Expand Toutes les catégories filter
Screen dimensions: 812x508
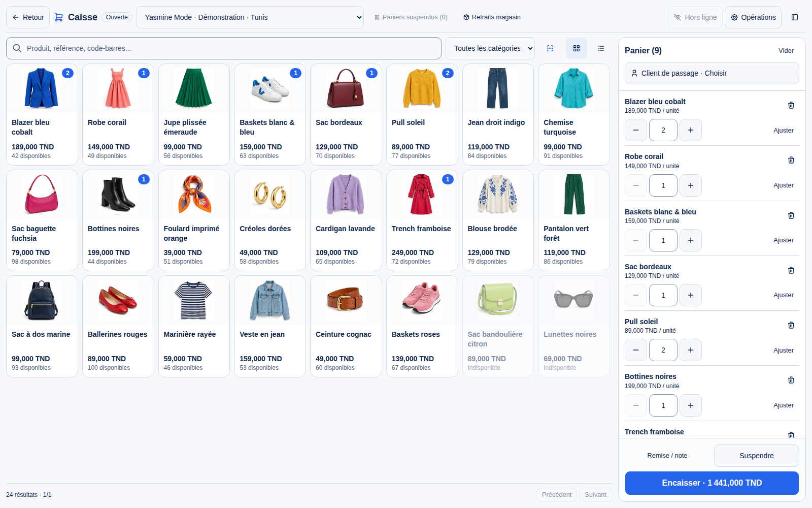(490, 48)
